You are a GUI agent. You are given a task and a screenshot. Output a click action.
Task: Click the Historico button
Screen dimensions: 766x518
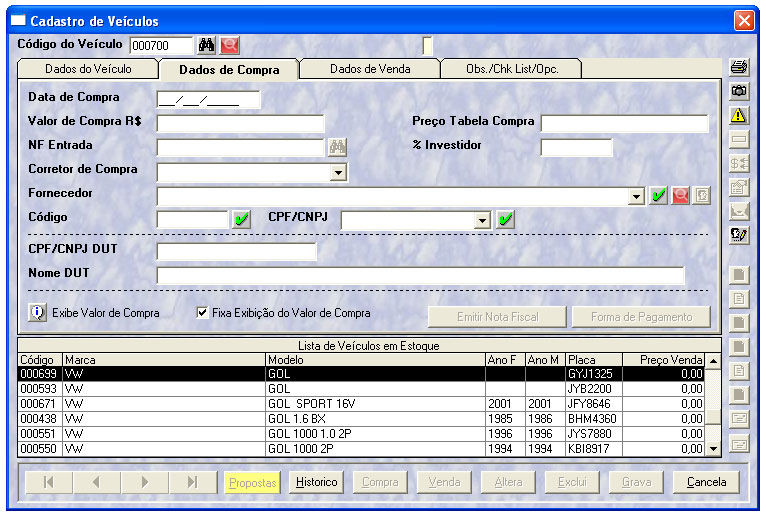[317, 482]
